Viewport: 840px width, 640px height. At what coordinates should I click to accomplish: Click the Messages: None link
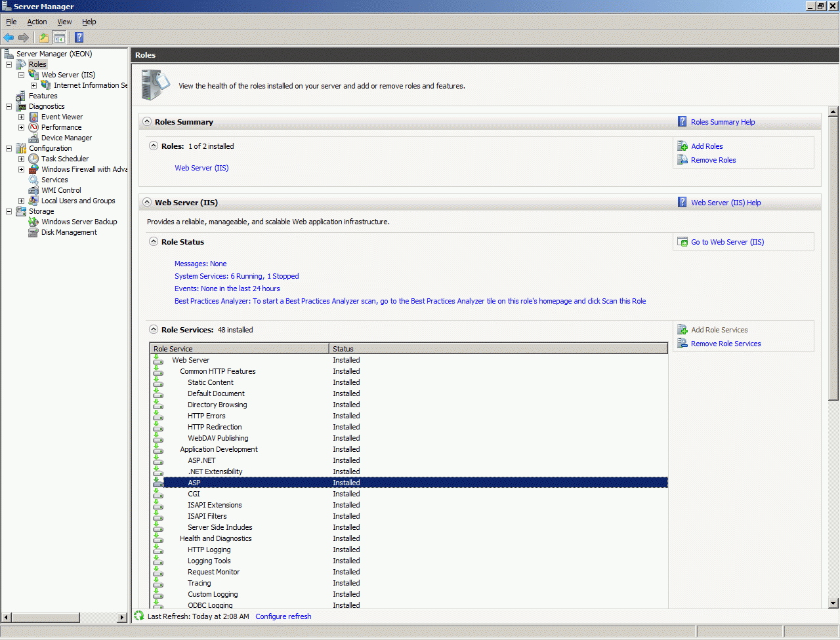(201, 264)
